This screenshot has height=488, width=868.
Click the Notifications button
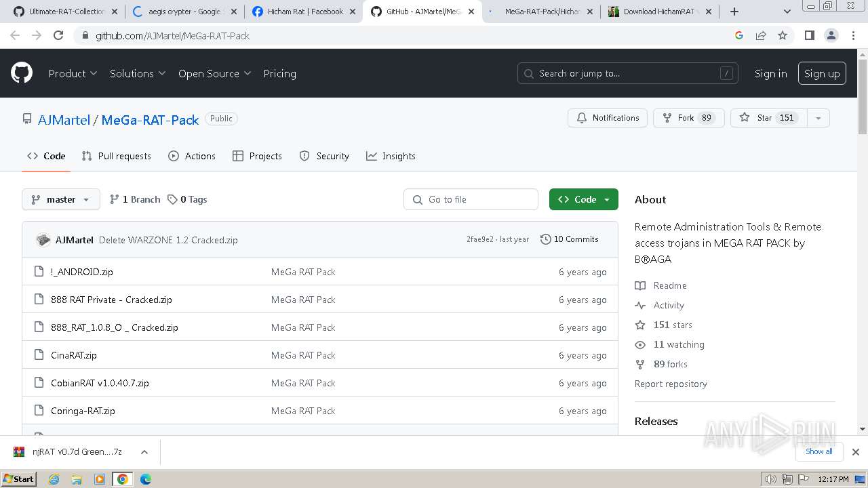[608, 118]
